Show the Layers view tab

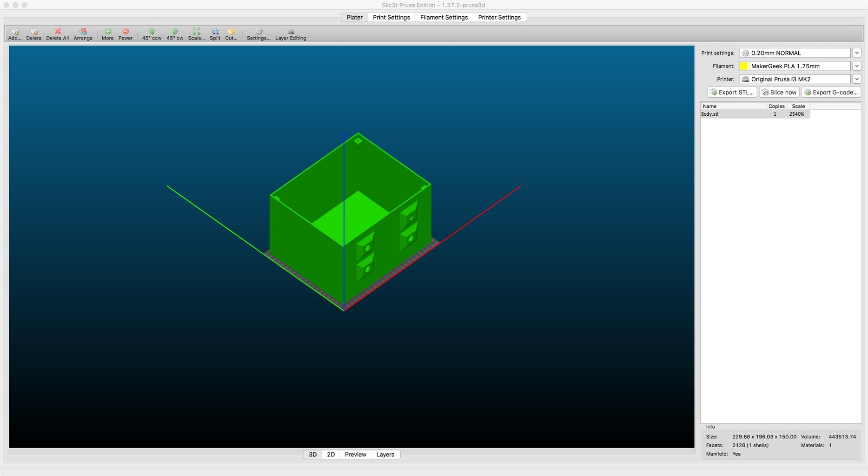tap(385, 455)
